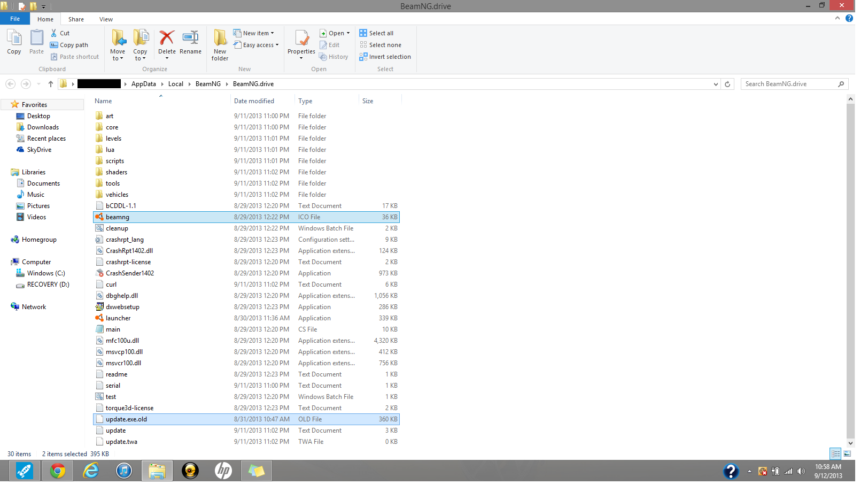Click Copy path in Clipboard group
868x492 pixels.
(69, 45)
